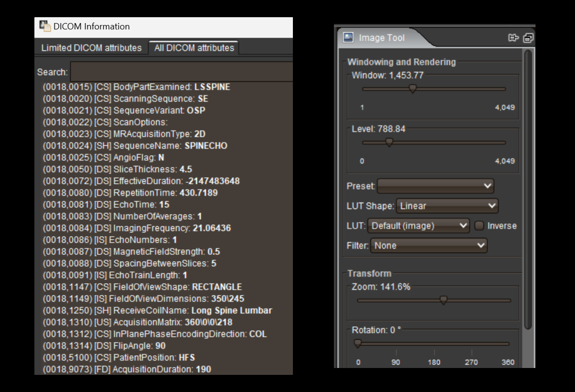The image size is (575, 392).
Task: Click the Window slider handle
Action: tap(412, 89)
